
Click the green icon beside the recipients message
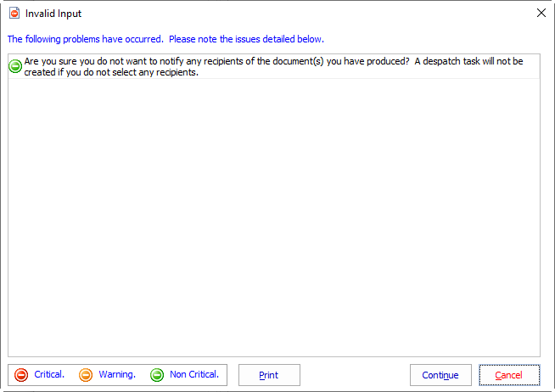tap(15, 67)
